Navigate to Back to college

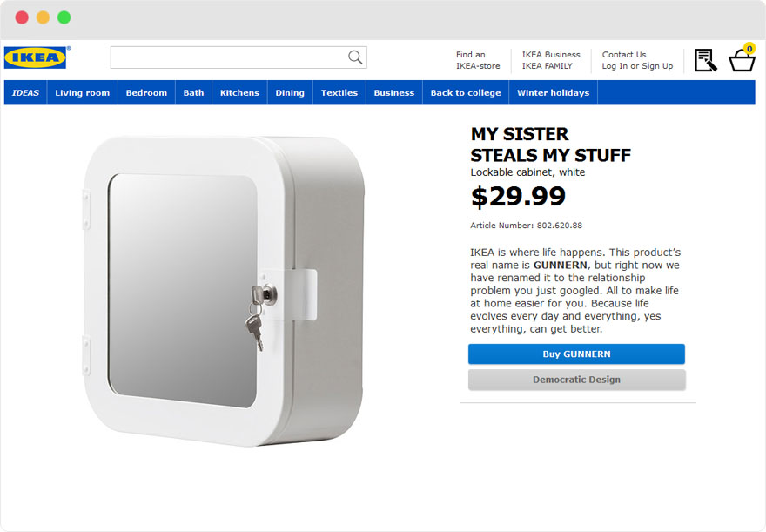point(466,93)
